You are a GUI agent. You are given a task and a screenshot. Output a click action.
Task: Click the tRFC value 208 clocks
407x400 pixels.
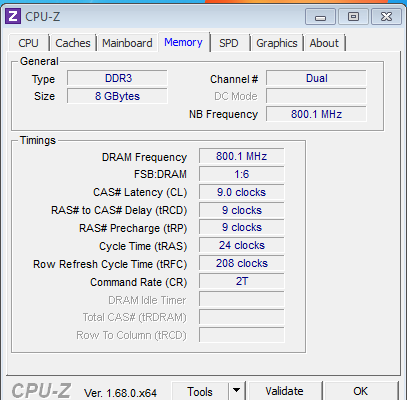pyautogui.click(x=242, y=263)
